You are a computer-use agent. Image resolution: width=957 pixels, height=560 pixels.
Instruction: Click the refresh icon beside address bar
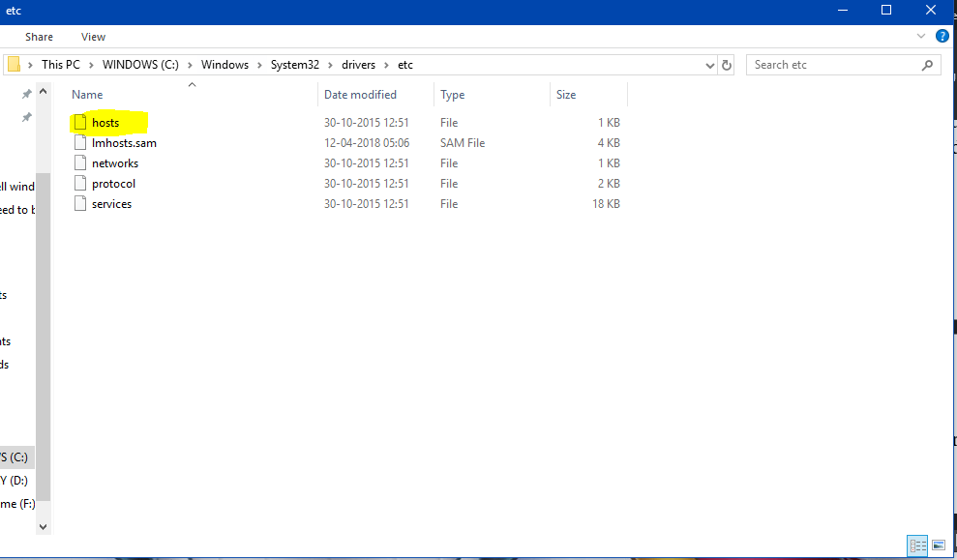727,65
